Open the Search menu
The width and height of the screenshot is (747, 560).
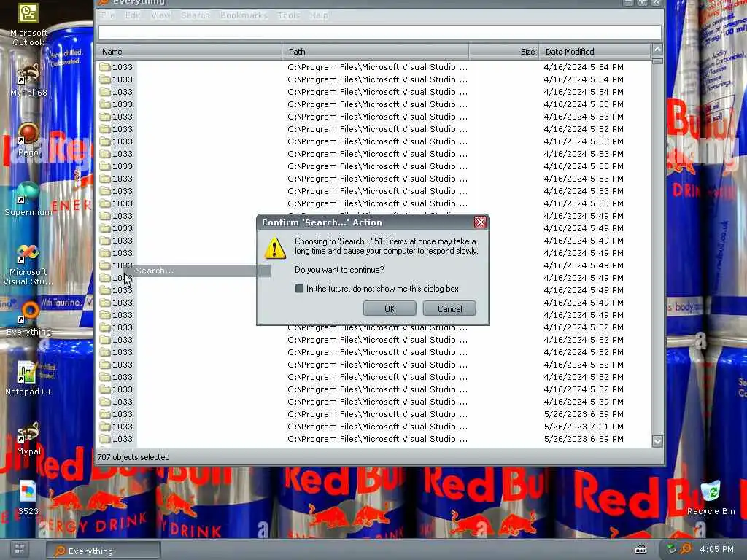point(196,15)
